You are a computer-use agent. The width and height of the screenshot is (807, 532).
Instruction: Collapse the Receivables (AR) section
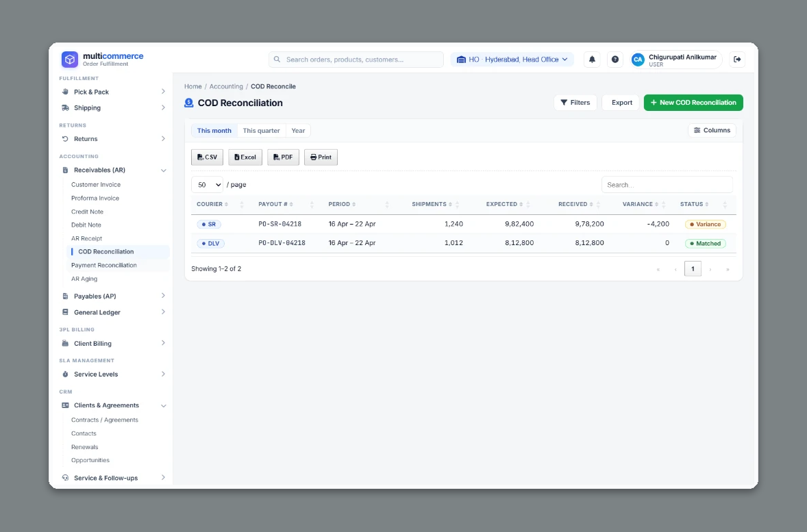click(113, 170)
